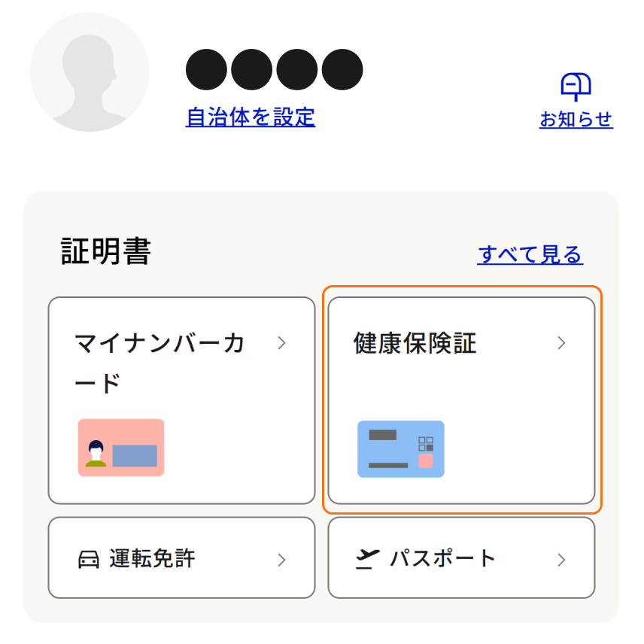Tap the masked name dots above 自治体を設定
This screenshot has width=644, height=644.
pos(274,68)
